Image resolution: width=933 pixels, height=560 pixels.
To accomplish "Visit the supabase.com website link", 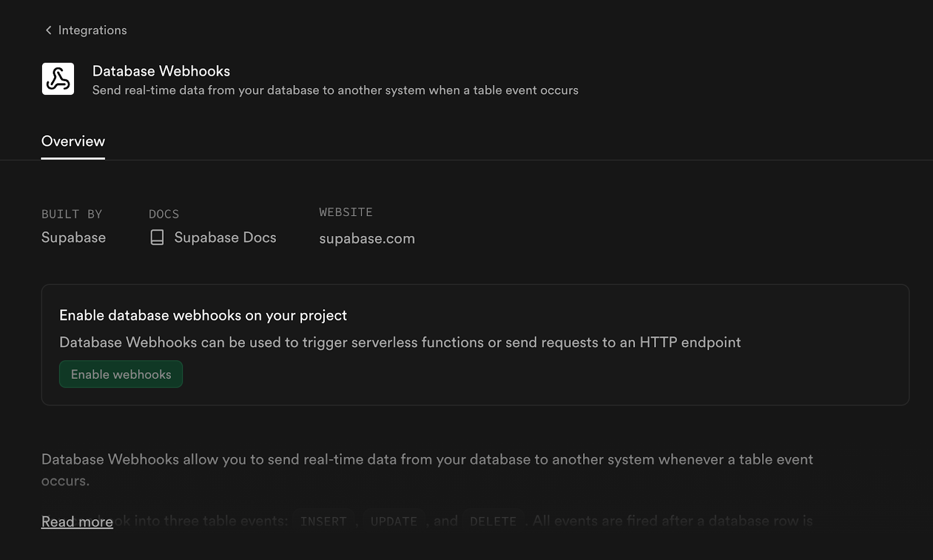I will pos(367,238).
